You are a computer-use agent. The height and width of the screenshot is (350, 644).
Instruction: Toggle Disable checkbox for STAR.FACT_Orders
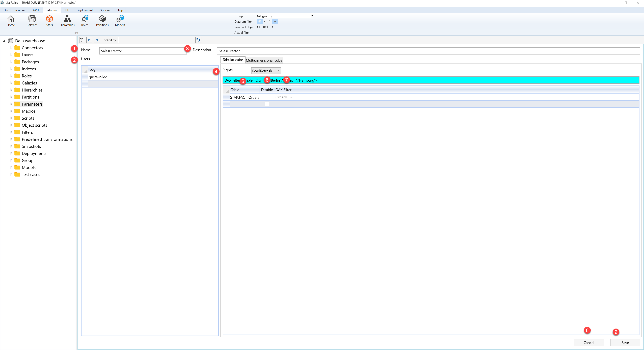[x=267, y=97]
